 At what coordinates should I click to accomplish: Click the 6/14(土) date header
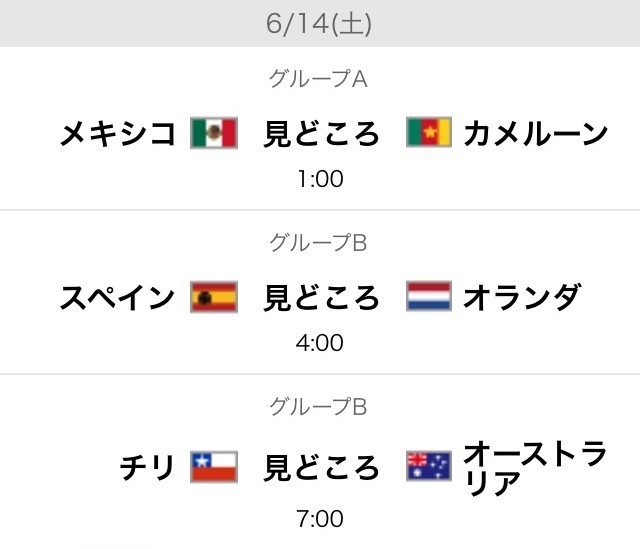tap(320, 24)
